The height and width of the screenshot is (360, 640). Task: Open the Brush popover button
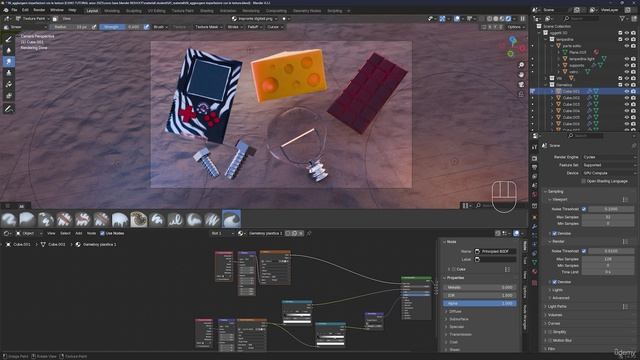coord(160,27)
